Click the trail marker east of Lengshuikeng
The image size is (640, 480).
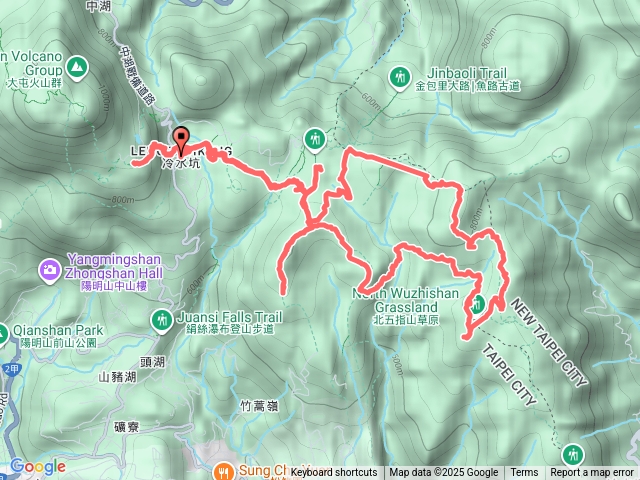[314, 141]
